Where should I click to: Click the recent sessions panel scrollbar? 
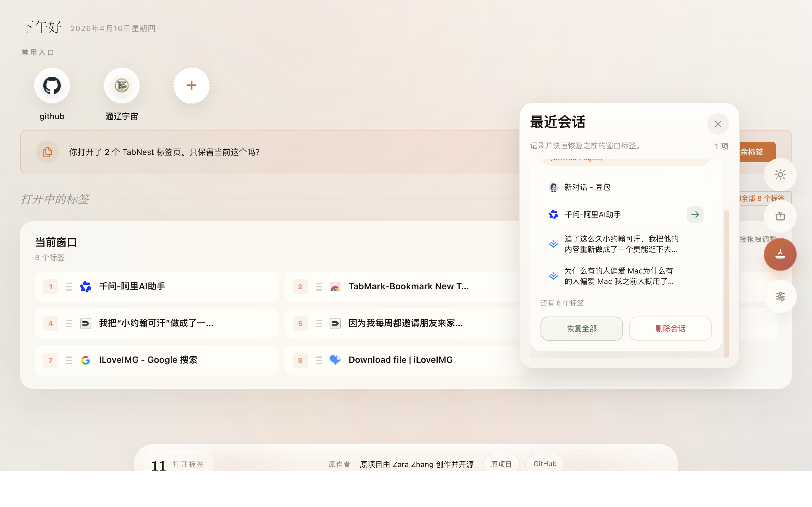[x=726, y=283]
